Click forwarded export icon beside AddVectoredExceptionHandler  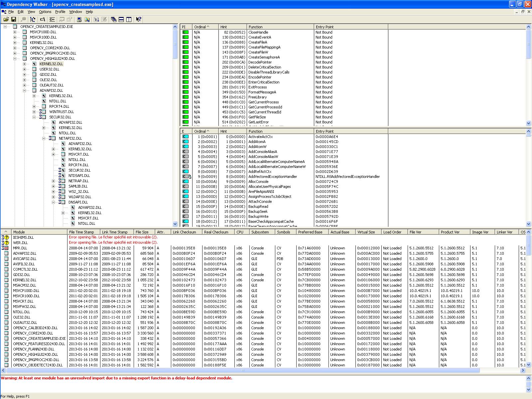click(x=187, y=177)
